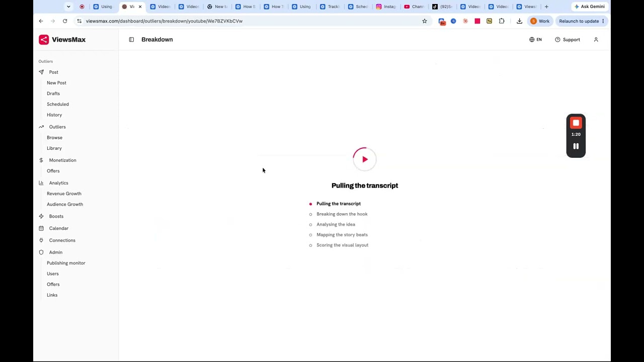644x362 pixels.
Task: Pause the screen recording
Action: coord(576,146)
